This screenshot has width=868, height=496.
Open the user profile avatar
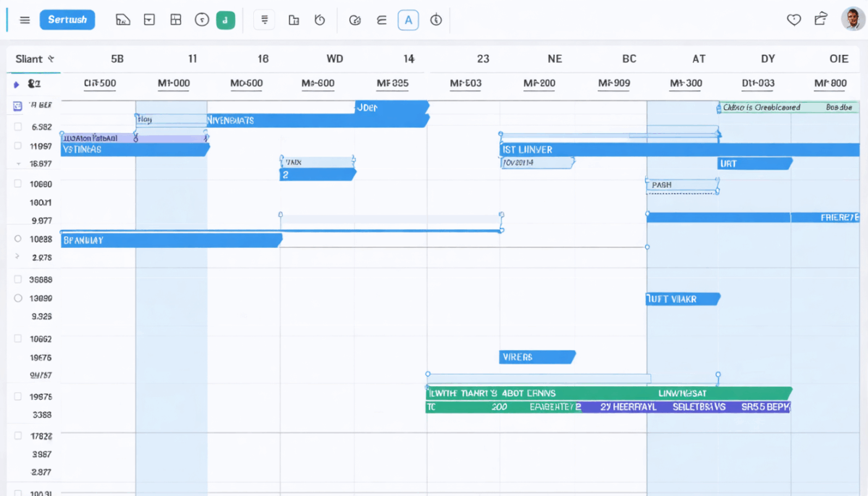(x=853, y=20)
